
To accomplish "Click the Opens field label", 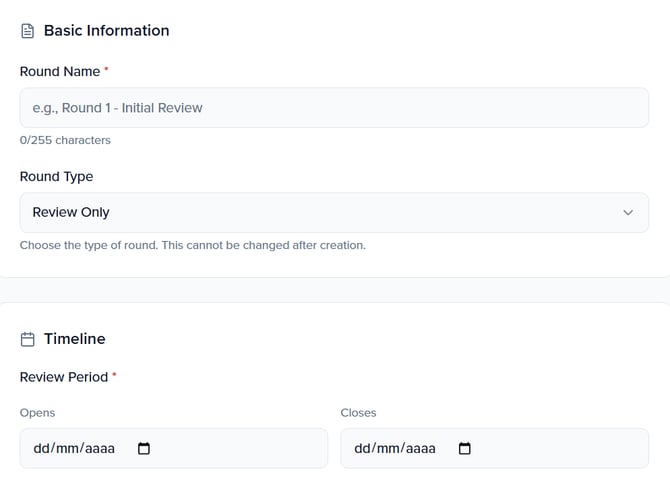I will 37,413.
